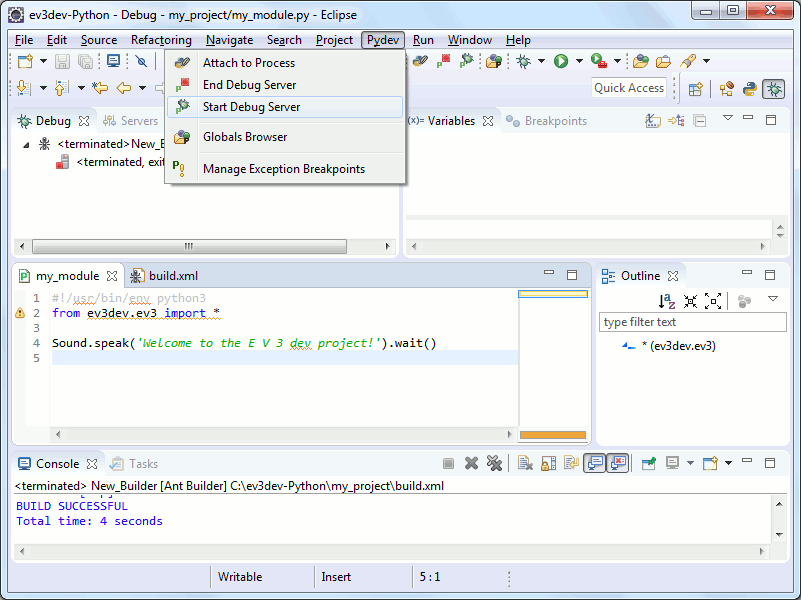Click Remove Launch X icon in Console
The height and width of the screenshot is (600, 801).
click(472, 464)
